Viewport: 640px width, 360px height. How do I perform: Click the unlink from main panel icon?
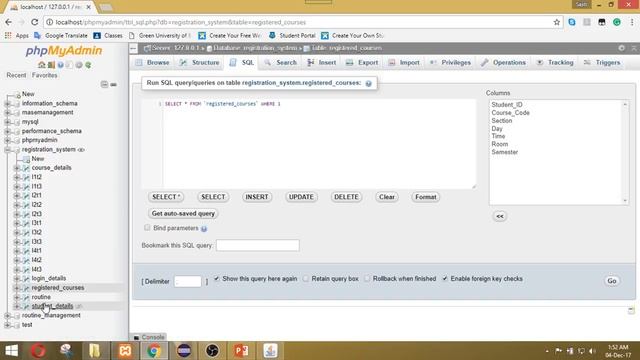[113, 84]
